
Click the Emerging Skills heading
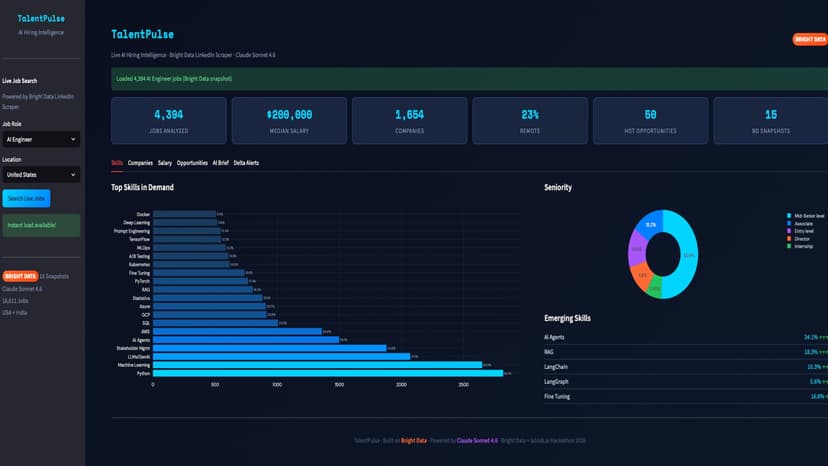tap(567, 318)
